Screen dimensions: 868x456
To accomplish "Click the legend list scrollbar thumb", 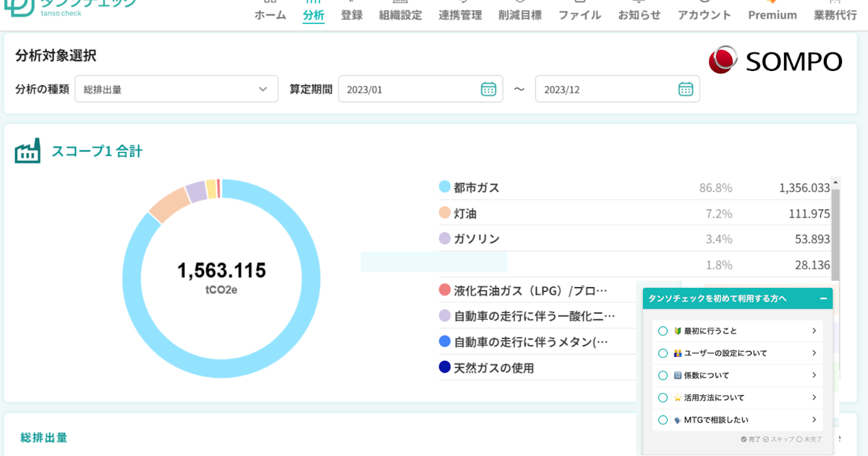I will [x=836, y=235].
